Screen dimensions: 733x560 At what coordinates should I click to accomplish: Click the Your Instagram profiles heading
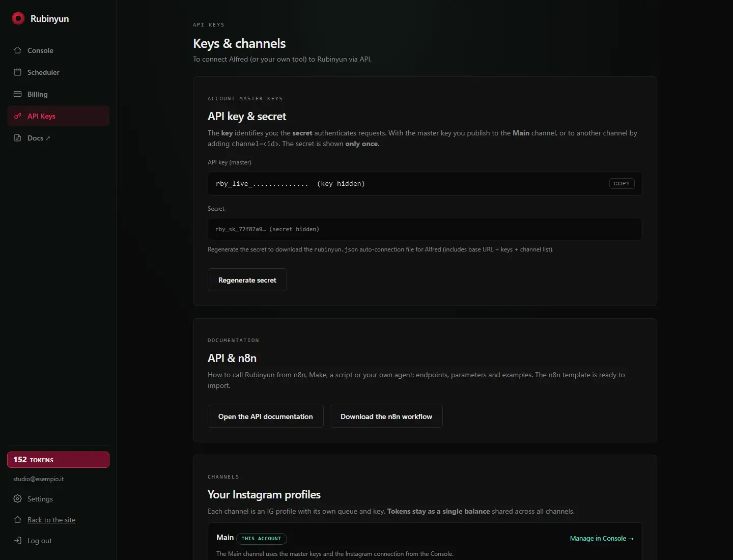tap(264, 495)
